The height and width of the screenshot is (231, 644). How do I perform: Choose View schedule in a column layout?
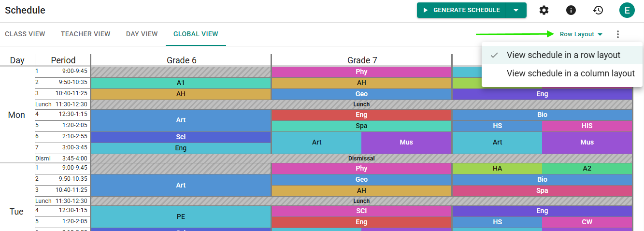(x=562, y=73)
